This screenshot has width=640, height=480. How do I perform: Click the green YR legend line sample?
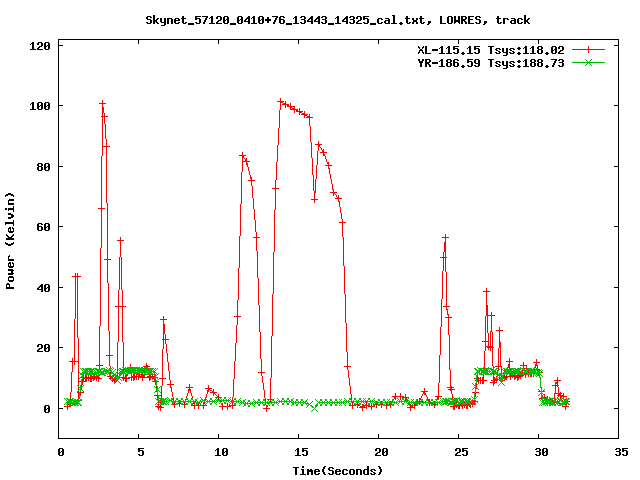tap(588, 62)
